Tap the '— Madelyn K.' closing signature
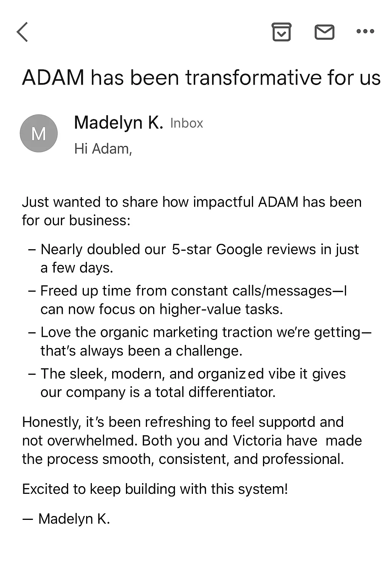The image size is (392, 588). (x=66, y=519)
